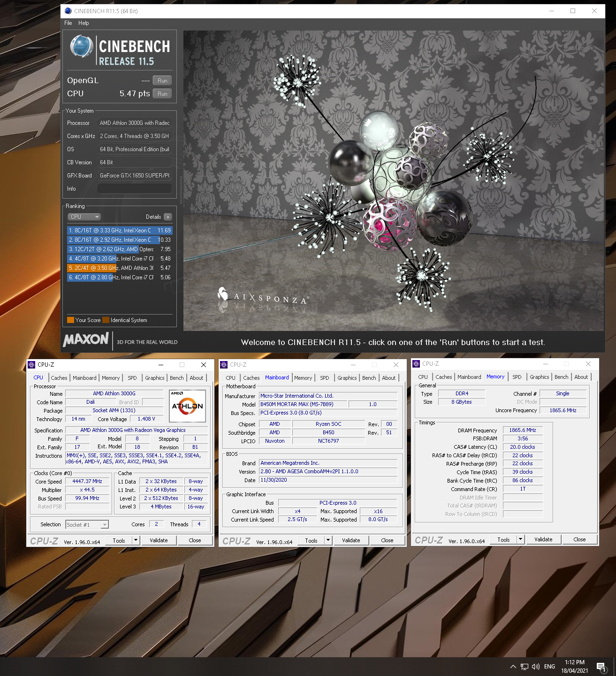Open Tools dropdown arrow in first CPU-Z
The image size is (616, 676).
tap(136, 541)
